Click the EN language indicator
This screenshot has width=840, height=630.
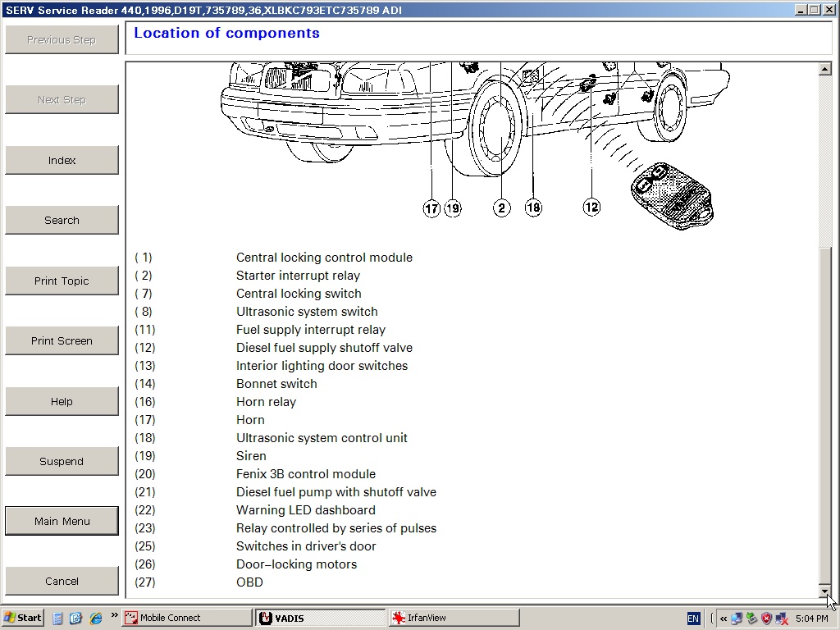pyautogui.click(x=692, y=619)
